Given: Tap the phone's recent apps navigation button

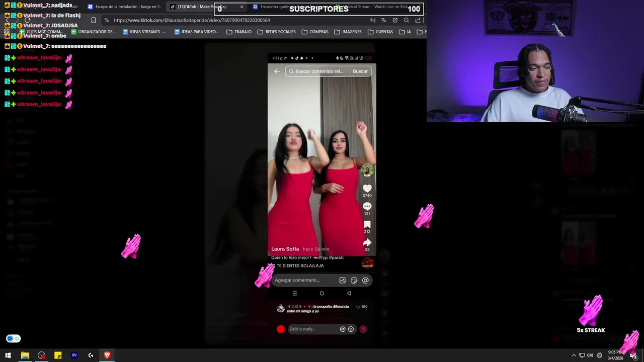Looking at the screenshot, I should pos(295,293).
